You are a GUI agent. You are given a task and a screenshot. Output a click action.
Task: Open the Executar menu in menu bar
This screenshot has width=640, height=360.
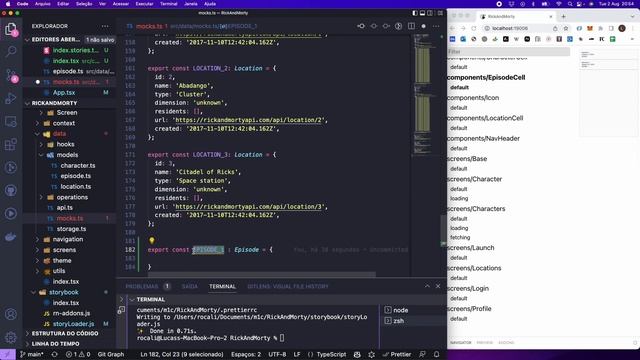click(144, 4)
